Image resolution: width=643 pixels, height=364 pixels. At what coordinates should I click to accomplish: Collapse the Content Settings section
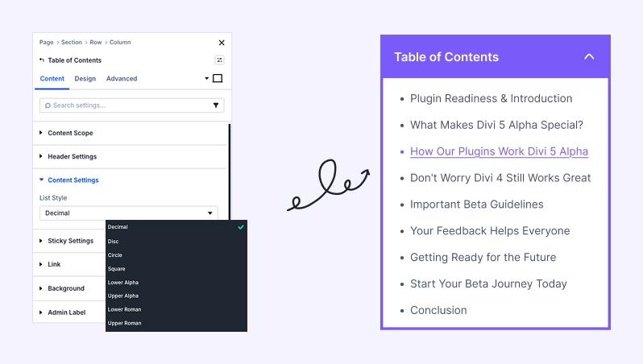73,180
